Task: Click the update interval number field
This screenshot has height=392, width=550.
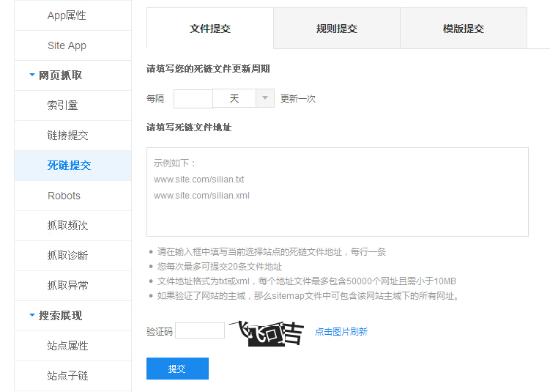Action: (193, 98)
